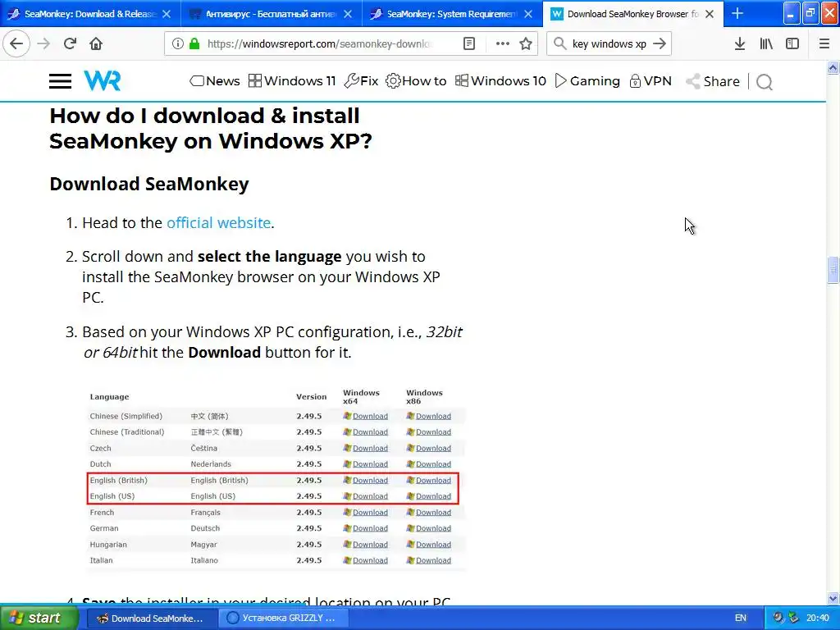The width and height of the screenshot is (840, 630).
Task: Click the search box with key windows xp
Action: tap(609, 43)
